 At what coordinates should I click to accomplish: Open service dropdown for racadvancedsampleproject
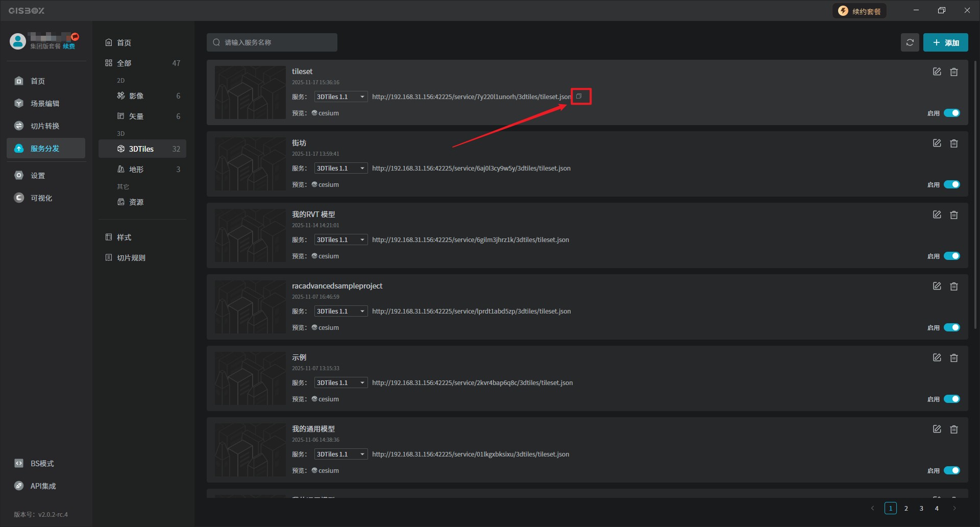[340, 312]
